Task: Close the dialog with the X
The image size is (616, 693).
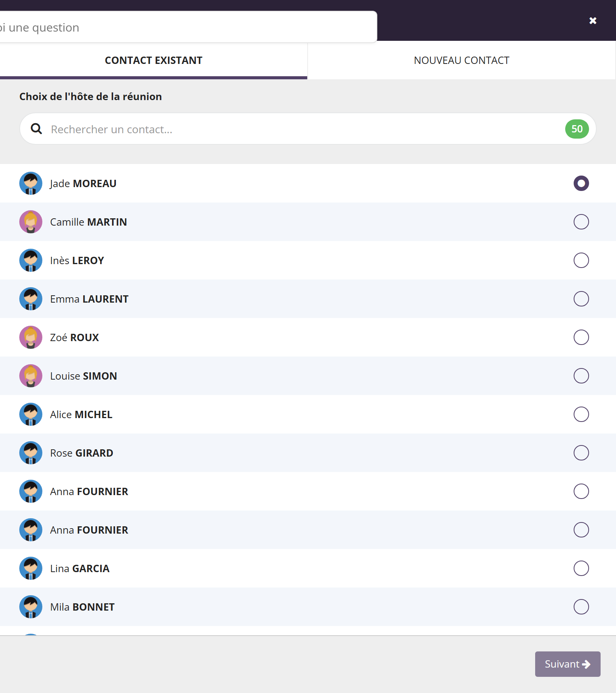Action: click(x=593, y=20)
